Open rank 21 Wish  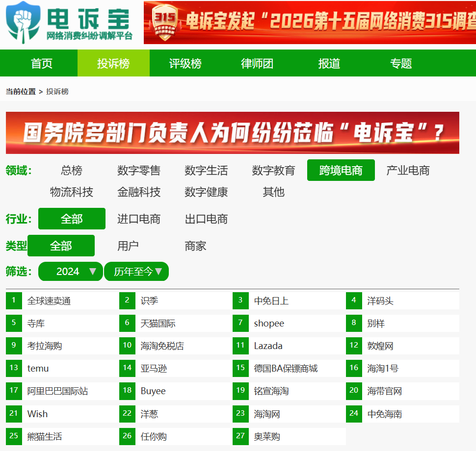tap(62, 414)
